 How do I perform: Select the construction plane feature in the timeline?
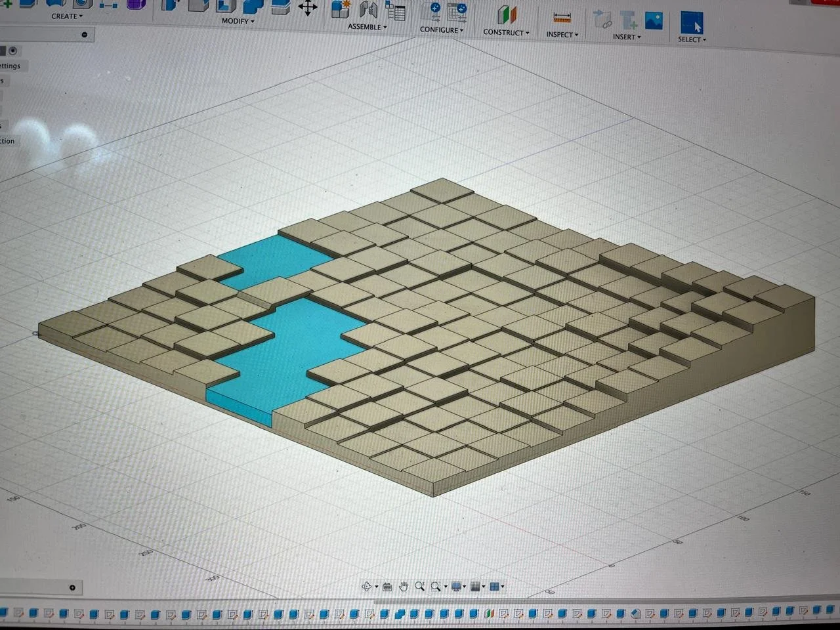click(489, 614)
